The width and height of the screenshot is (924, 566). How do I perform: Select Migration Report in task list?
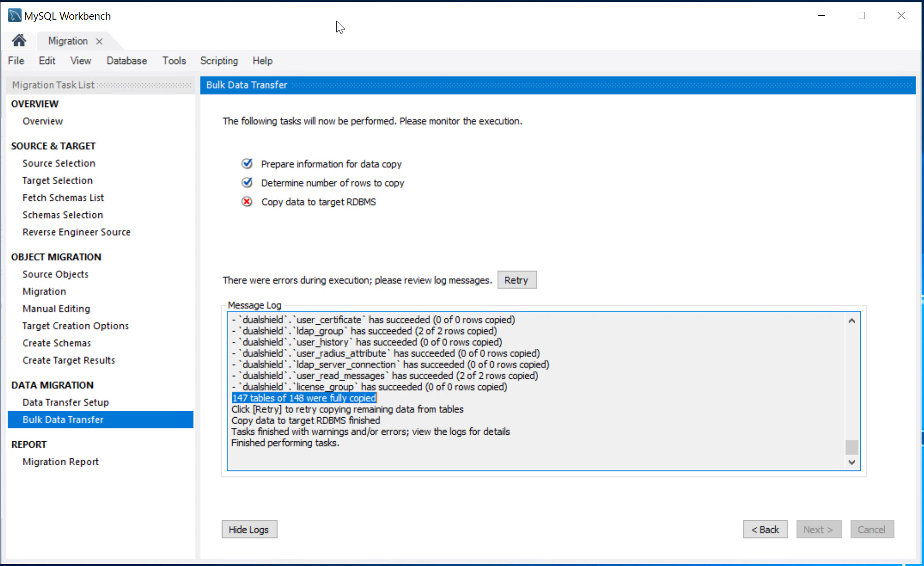[x=60, y=462]
